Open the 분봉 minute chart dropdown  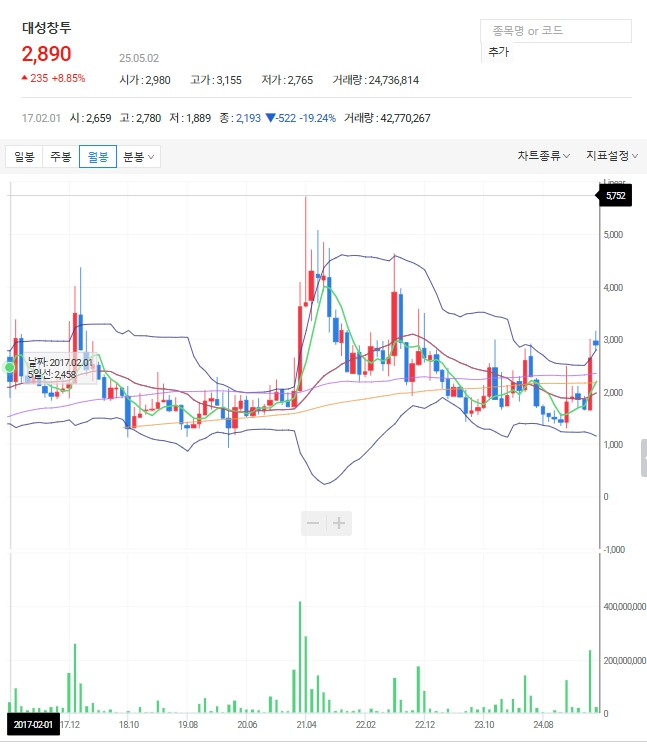click(x=138, y=157)
